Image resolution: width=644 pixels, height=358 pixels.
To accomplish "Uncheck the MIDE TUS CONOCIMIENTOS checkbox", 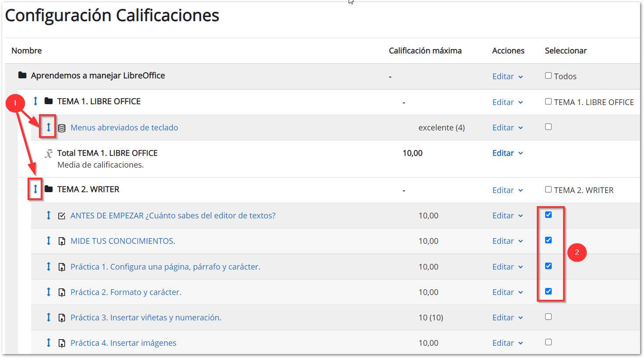I will tap(548, 240).
